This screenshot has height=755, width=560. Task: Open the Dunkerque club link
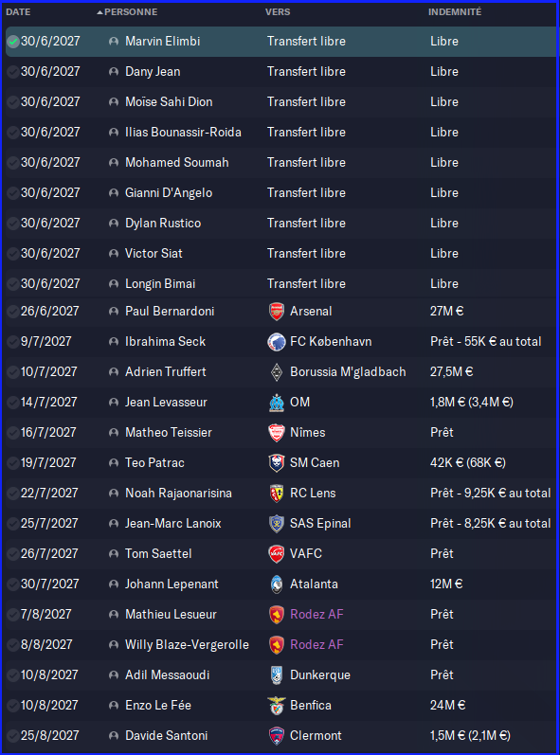pos(319,675)
